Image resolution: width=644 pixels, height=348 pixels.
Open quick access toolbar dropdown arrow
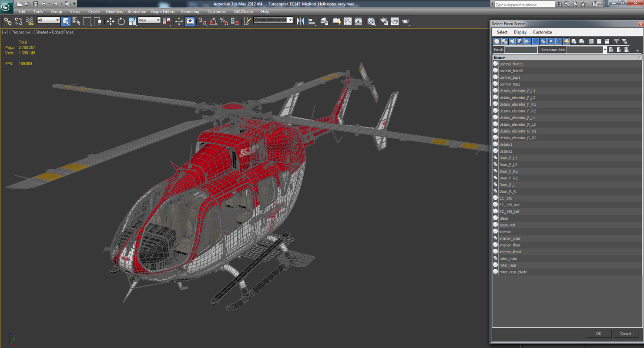click(x=74, y=4)
